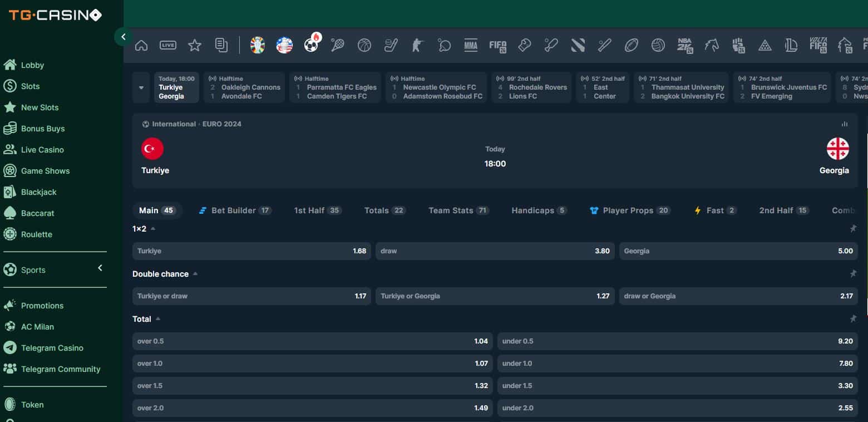Switch to the 2nd Half tab
The width and height of the screenshot is (868, 422).
tap(784, 210)
